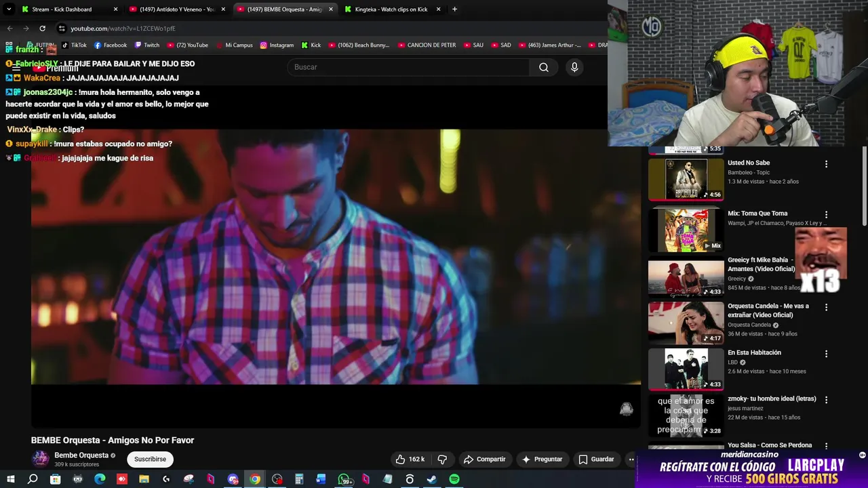Click into the Buscar search field

408,67
